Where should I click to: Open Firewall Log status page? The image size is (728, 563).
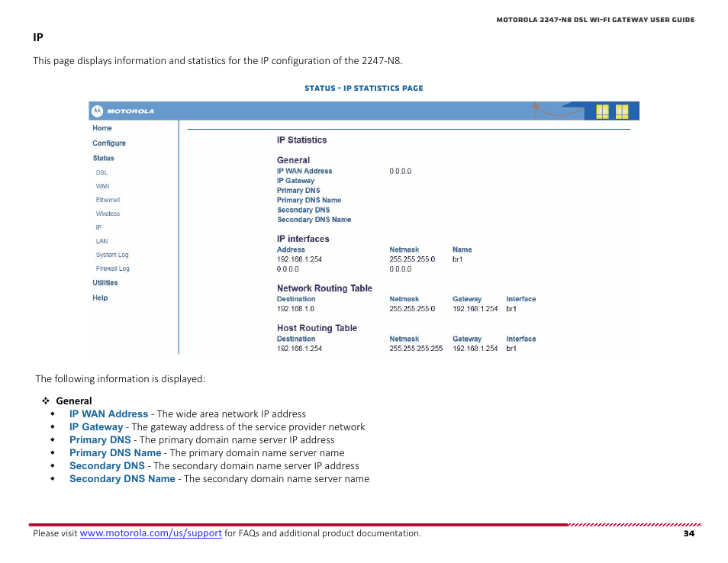pyautogui.click(x=112, y=269)
